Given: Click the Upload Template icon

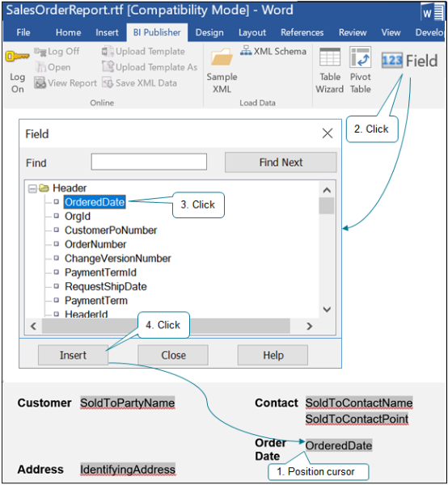Looking at the screenshot, I should [108, 52].
